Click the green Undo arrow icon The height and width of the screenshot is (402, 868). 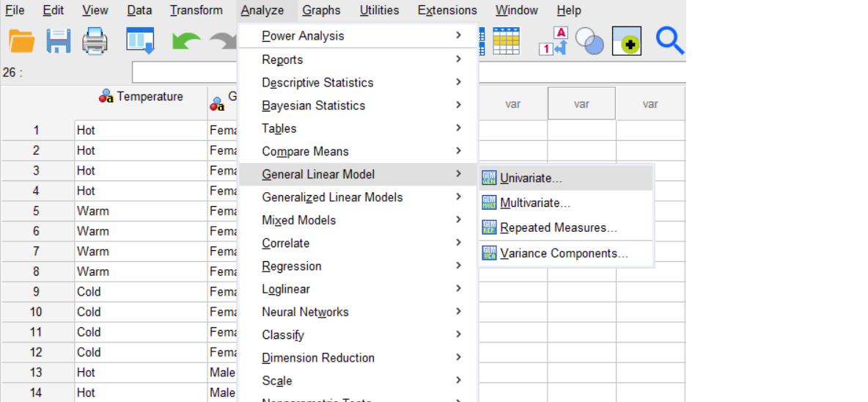pyautogui.click(x=186, y=43)
